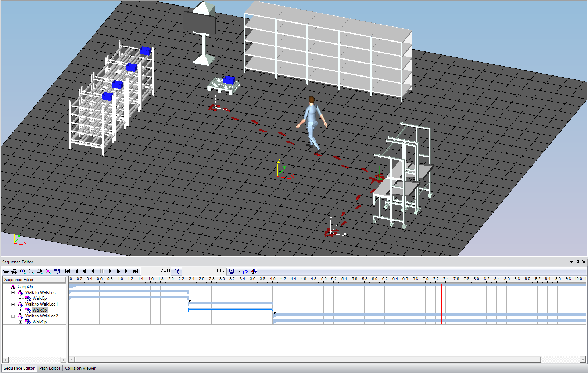Click the pin icon of Sequence Editor panel
The width and height of the screenshot is (588, 373).
[578, 262]
